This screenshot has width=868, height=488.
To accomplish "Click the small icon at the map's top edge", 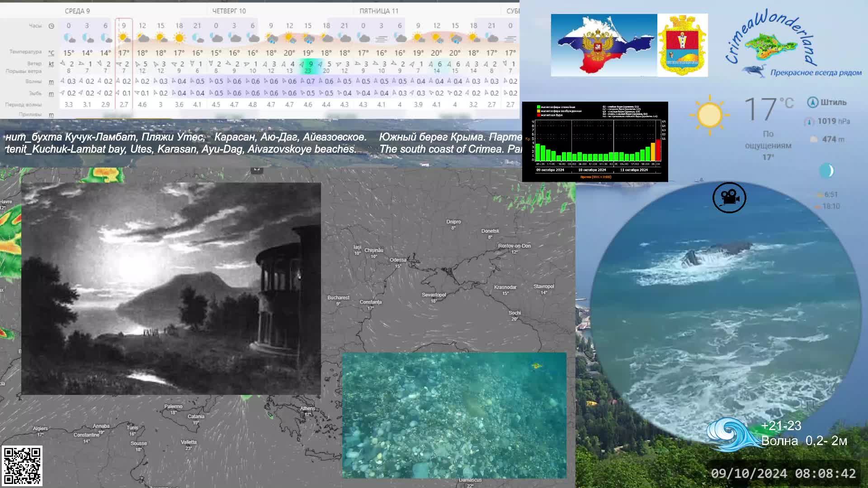I will [x=257, y=170].
